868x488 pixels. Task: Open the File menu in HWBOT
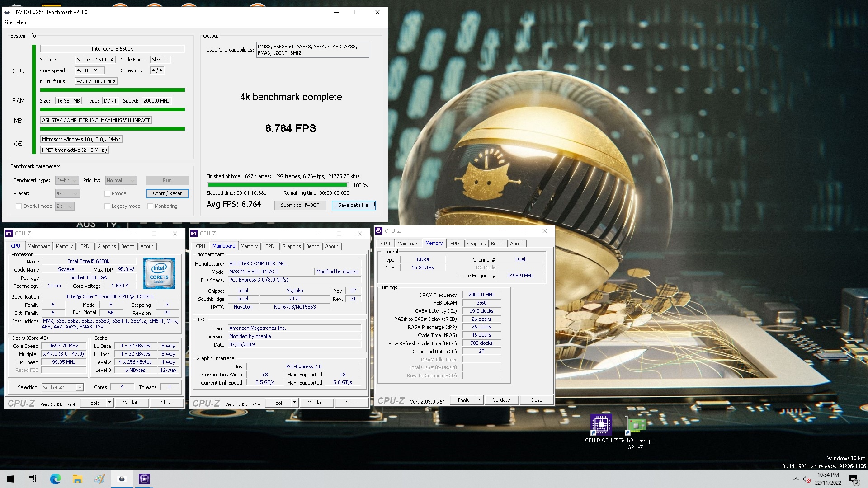8,23
